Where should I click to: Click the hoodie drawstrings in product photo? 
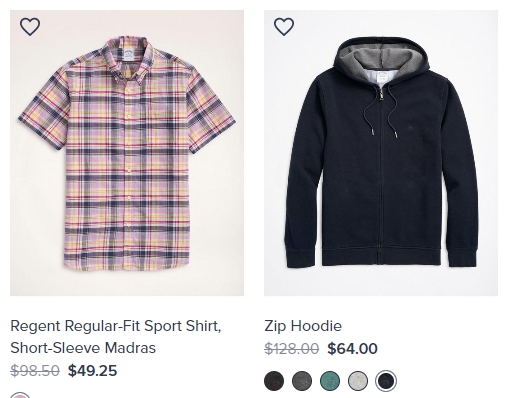pyautogui.click(x=381, y=112)
